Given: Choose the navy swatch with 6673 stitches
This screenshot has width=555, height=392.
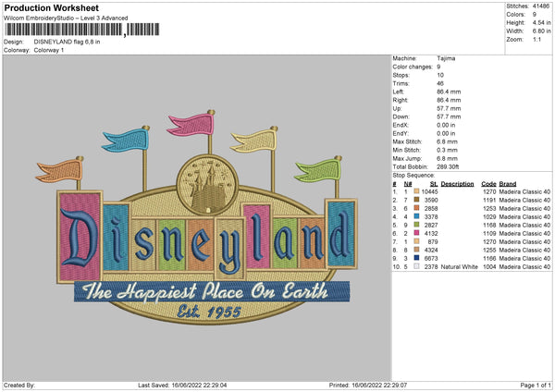Looking at the screenshot, I should click(x=416, y=258).
